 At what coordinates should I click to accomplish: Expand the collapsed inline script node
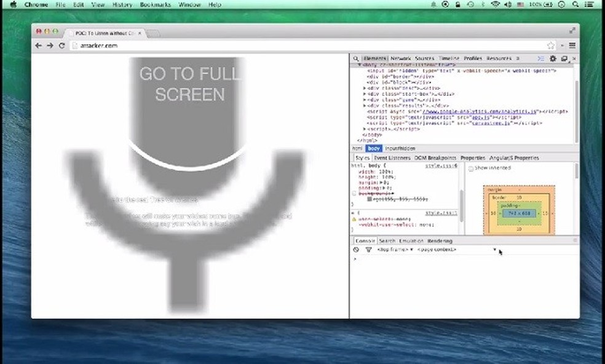[x=364, y=129]
